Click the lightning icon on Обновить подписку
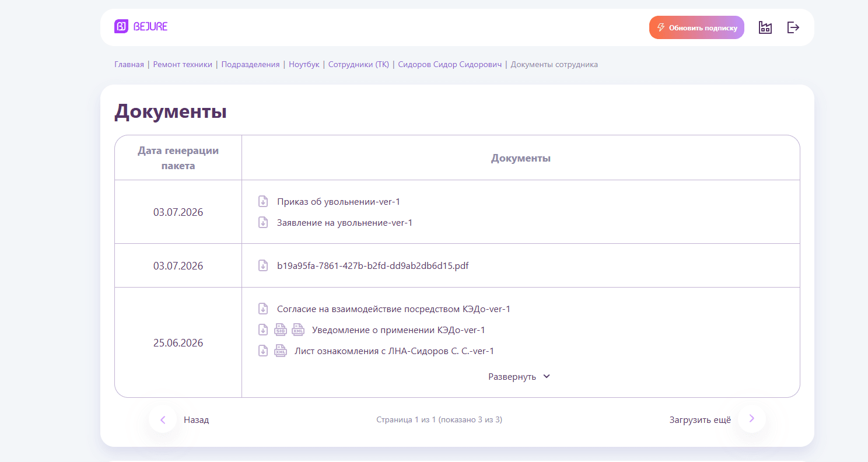The height and width of the screenshot is (462, 868). pos(661,27)
